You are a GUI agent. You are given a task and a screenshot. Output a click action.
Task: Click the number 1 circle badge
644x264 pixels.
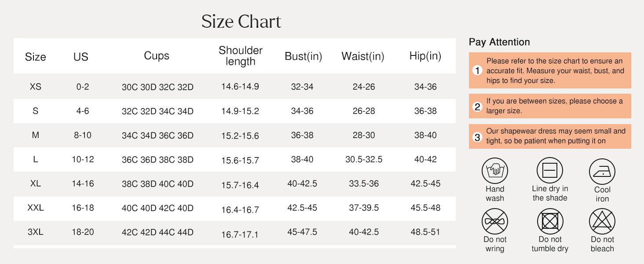[x=477, y=70]
